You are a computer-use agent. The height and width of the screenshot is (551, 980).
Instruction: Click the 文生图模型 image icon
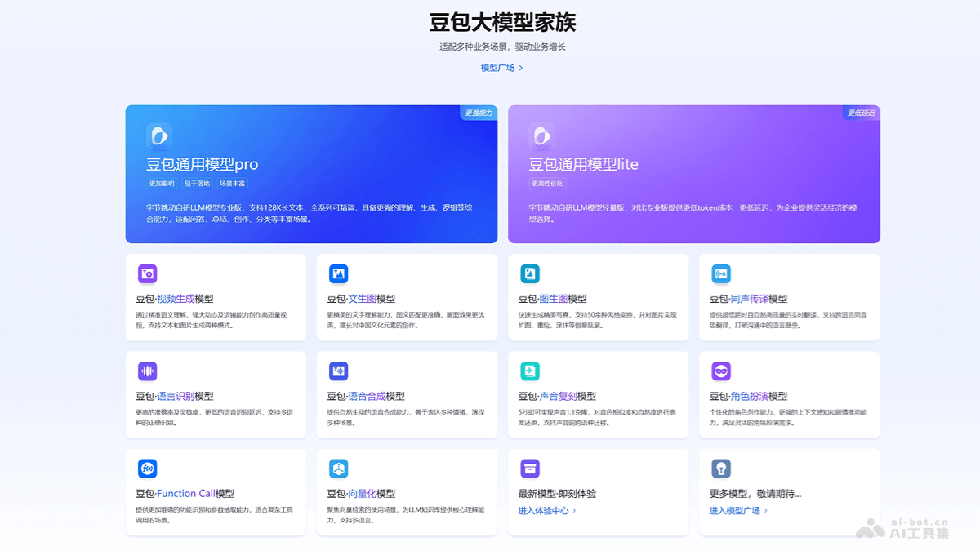click(x=339, y=273)
